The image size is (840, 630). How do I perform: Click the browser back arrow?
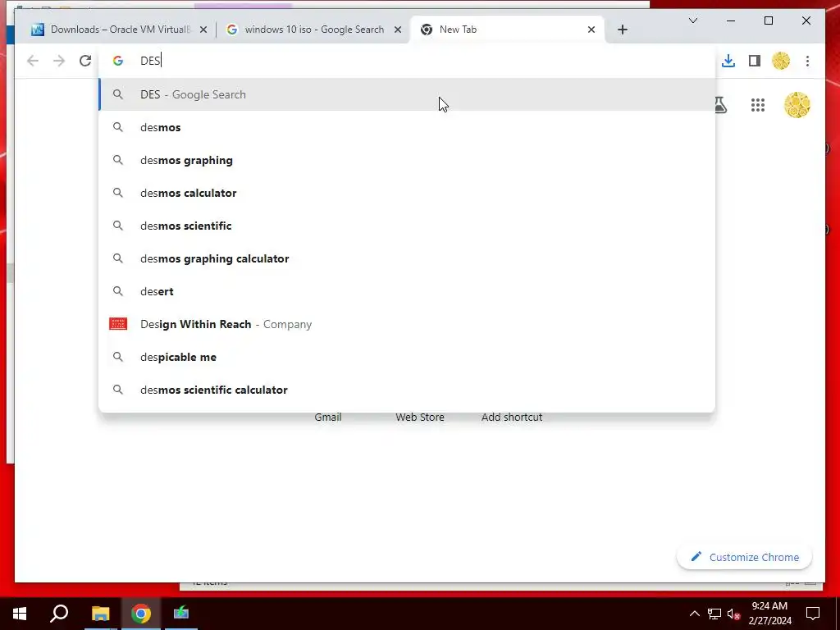pos(33,61)
